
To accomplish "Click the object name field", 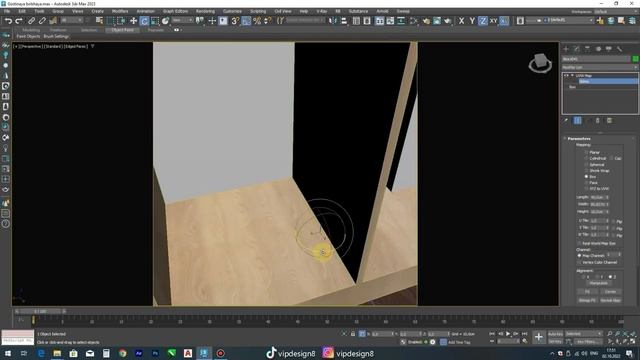I will pos(596,59).
